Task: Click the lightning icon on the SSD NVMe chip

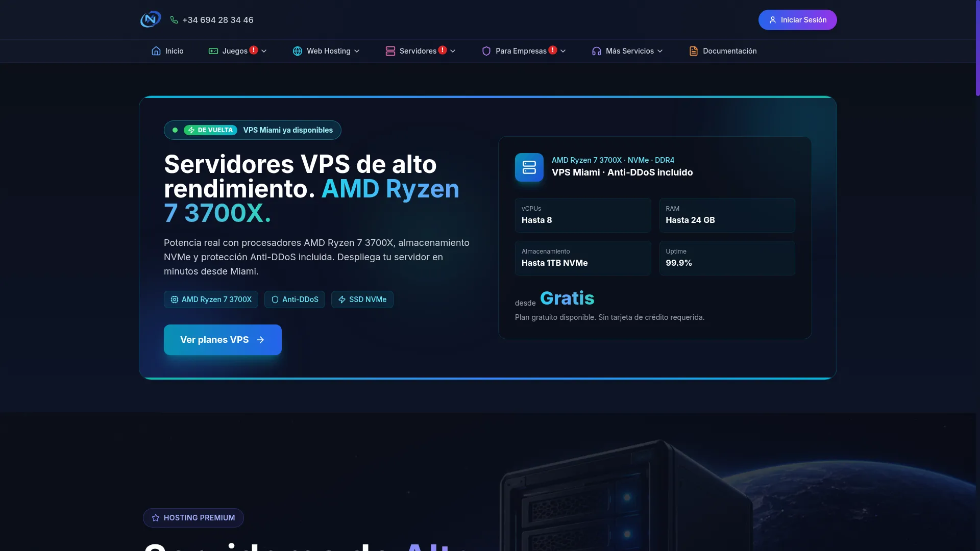Action: pos(342,299)
